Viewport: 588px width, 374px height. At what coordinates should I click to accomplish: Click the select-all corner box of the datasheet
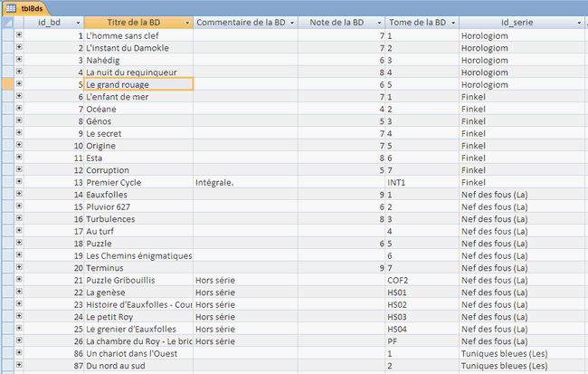tap(6, 22)
